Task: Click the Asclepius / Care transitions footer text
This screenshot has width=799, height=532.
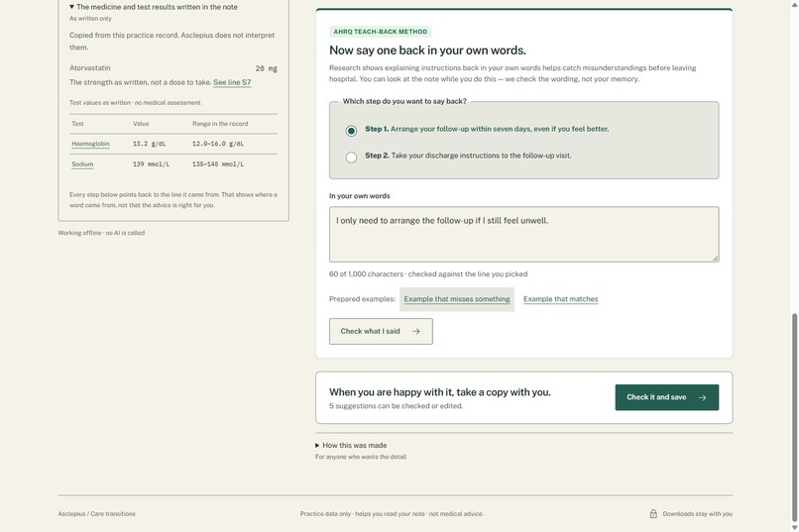Action: [96, 514]
